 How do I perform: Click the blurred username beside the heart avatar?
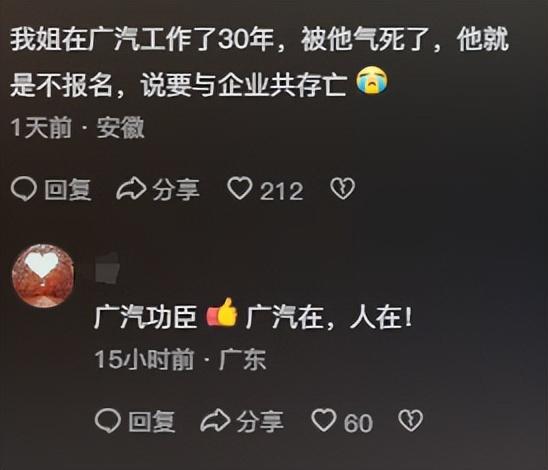pyautogui.click(x=107, y=267)
